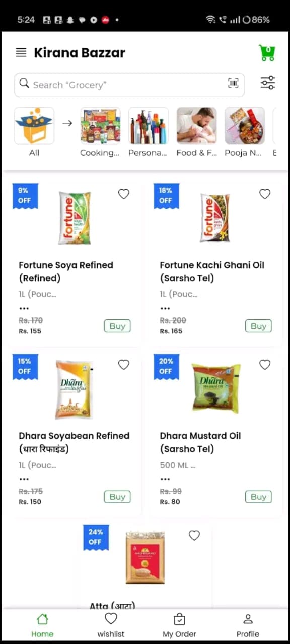The height and width of the screenshot is (644, 290).
Task: Toggle wishlist heart on Dhara Mustard Oil
Action: tap(265, 365)
